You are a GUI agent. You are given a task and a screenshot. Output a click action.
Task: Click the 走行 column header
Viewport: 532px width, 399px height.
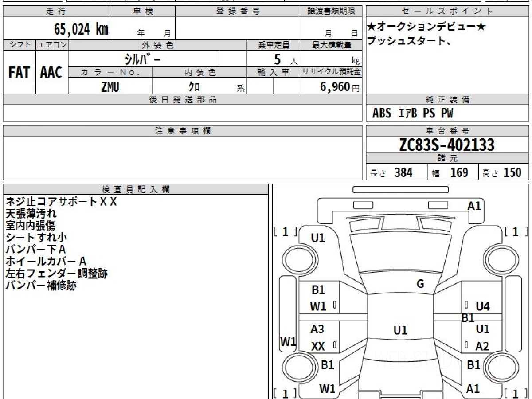pos(56,12)
